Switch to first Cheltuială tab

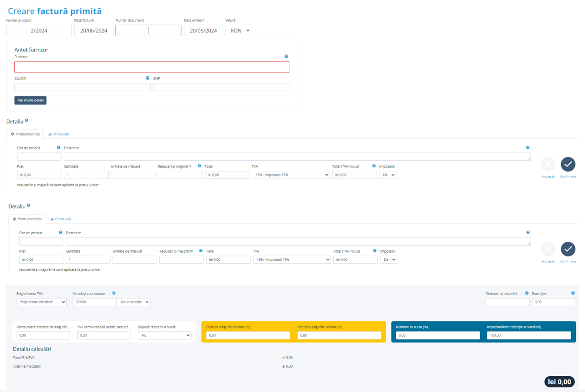pyautogui.click(x=59, y=134)
